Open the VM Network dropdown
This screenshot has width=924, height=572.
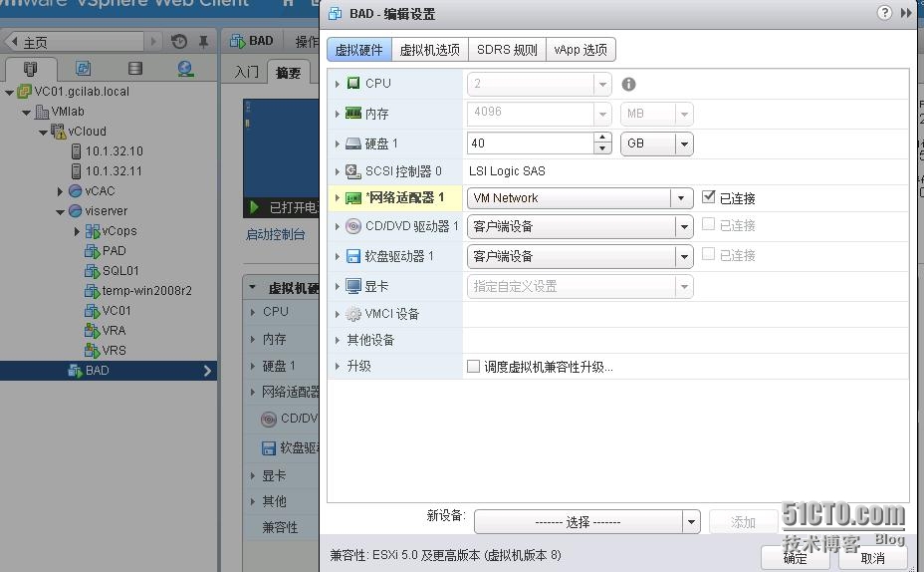579,198
